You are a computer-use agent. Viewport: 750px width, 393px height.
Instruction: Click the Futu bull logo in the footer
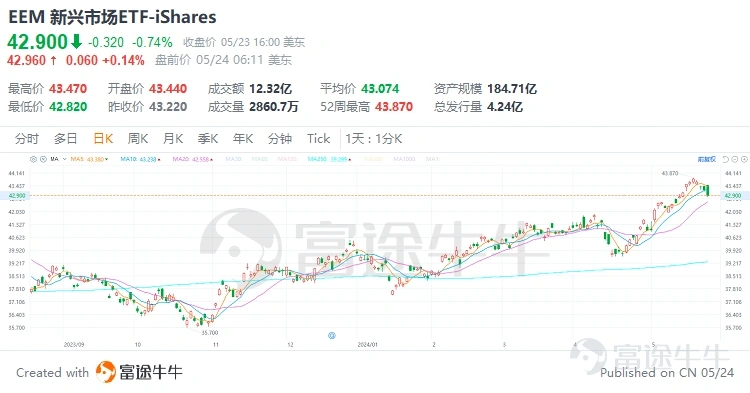pyautogui.click(x=106, y=372)
